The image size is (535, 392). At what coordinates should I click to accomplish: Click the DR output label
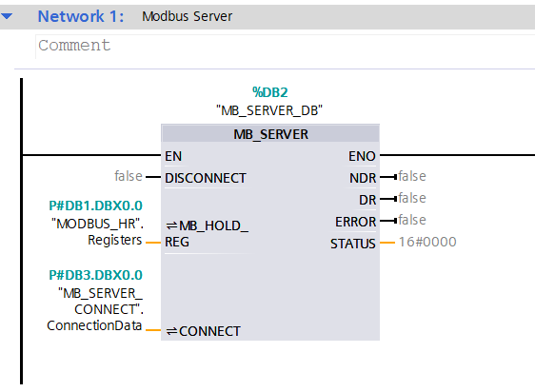click(367, 200)
